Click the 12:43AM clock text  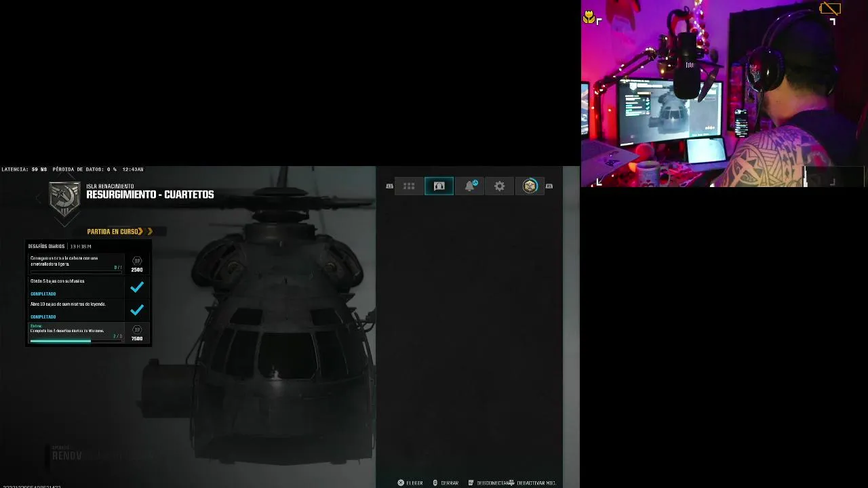point(133,169)
